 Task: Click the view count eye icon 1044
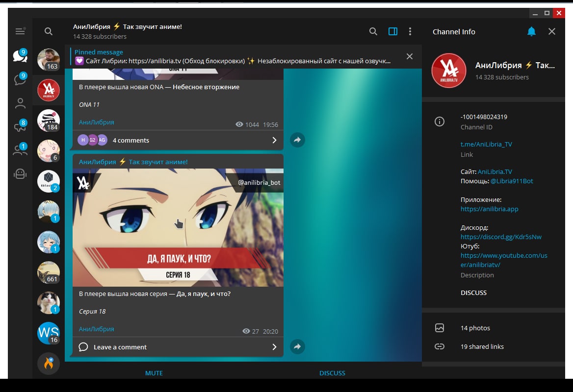coord(239,124)
